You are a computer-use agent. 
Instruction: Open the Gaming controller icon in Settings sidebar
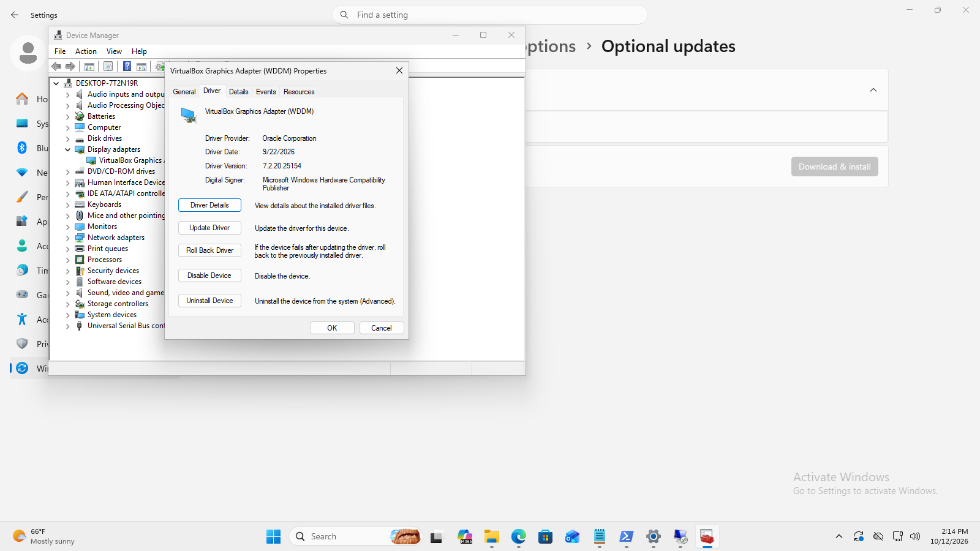pyautogui.click(x=22, y=294)
